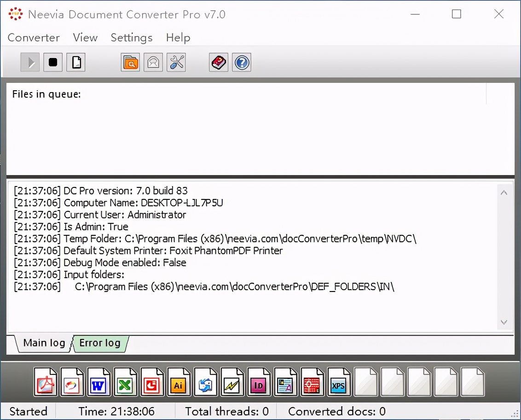Click the blank page document toolbar icon
The image size is (521, 420).
click(x=76, y=62)
